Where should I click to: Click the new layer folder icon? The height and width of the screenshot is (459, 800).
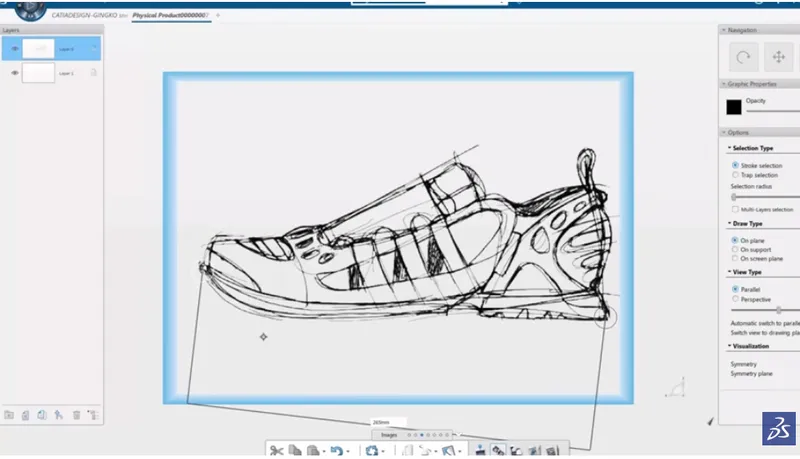[x=9, y=415]
